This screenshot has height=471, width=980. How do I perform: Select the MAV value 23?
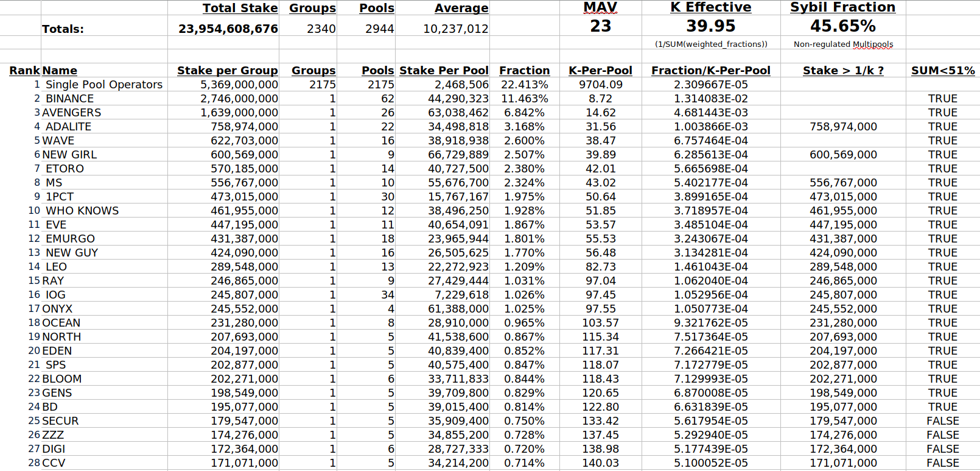tap(600, 26)
